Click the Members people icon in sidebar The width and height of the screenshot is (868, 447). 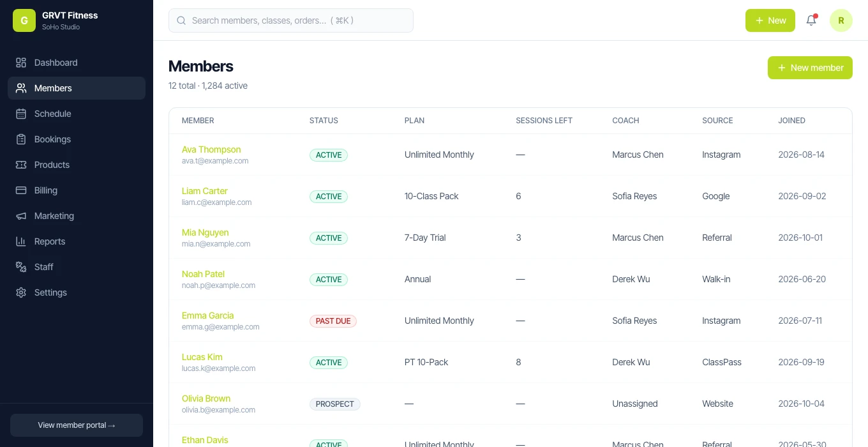point(21,88)
